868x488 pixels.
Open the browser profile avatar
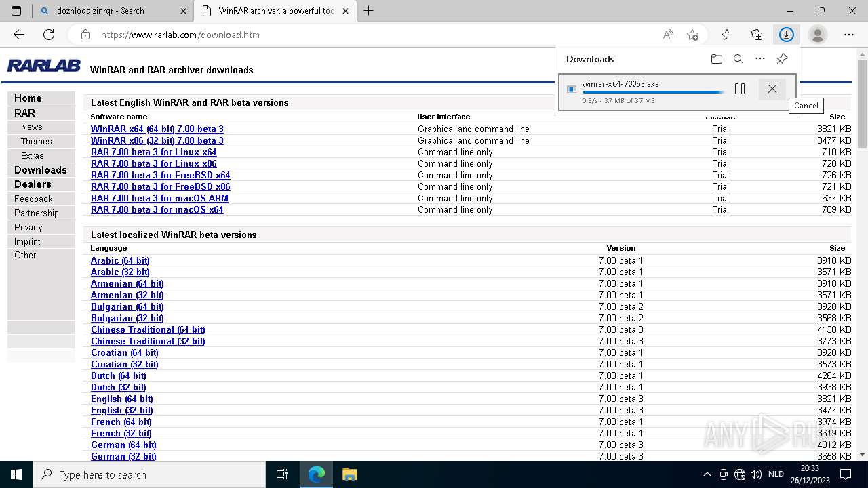(818, 35)
